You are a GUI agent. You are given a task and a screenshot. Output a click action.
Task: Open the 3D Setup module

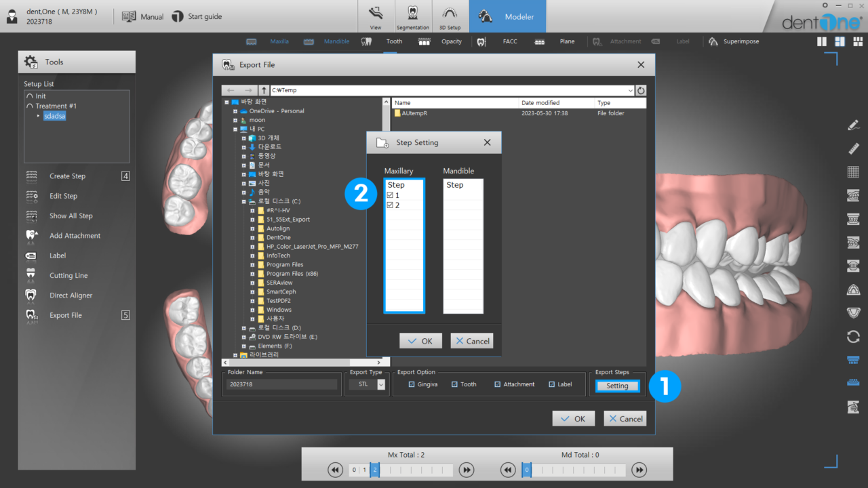(448, 15)
